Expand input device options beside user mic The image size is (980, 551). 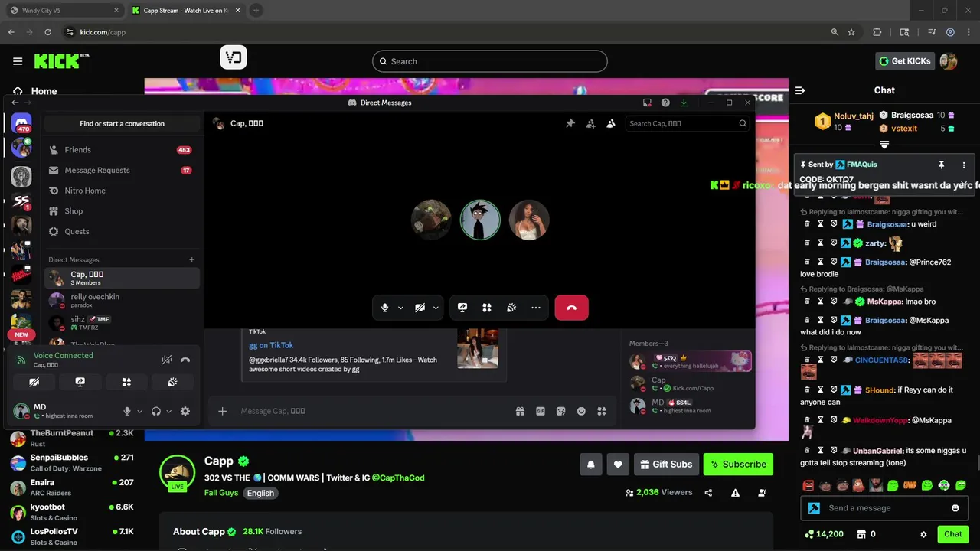coord(139,411)
